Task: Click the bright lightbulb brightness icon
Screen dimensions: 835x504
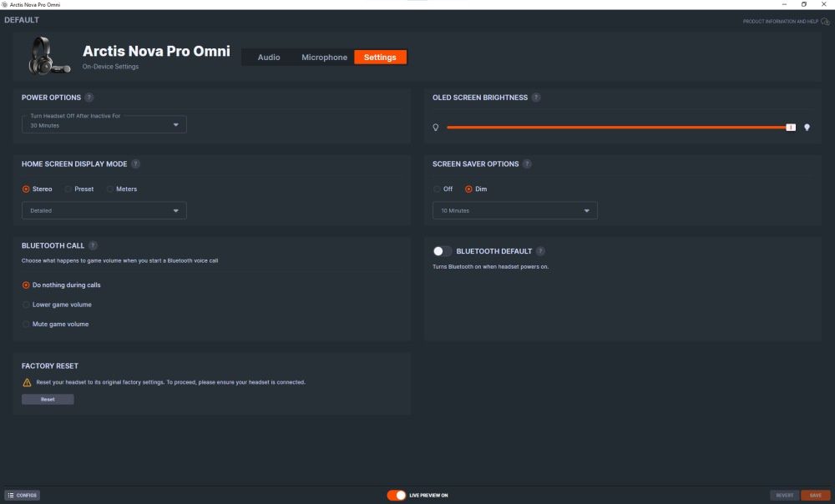Action: coord(807,127)
